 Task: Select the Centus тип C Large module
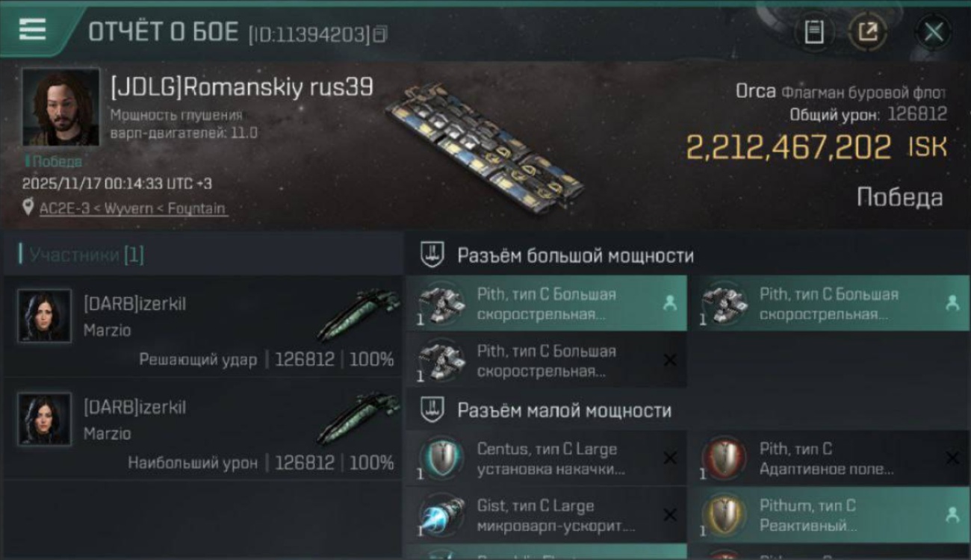[545, 459]
